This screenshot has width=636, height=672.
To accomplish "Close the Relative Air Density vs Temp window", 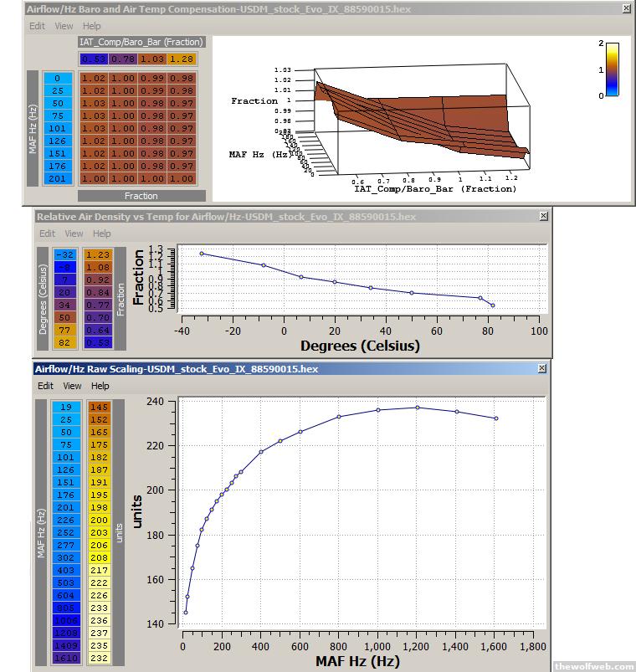I will (544, 216).
